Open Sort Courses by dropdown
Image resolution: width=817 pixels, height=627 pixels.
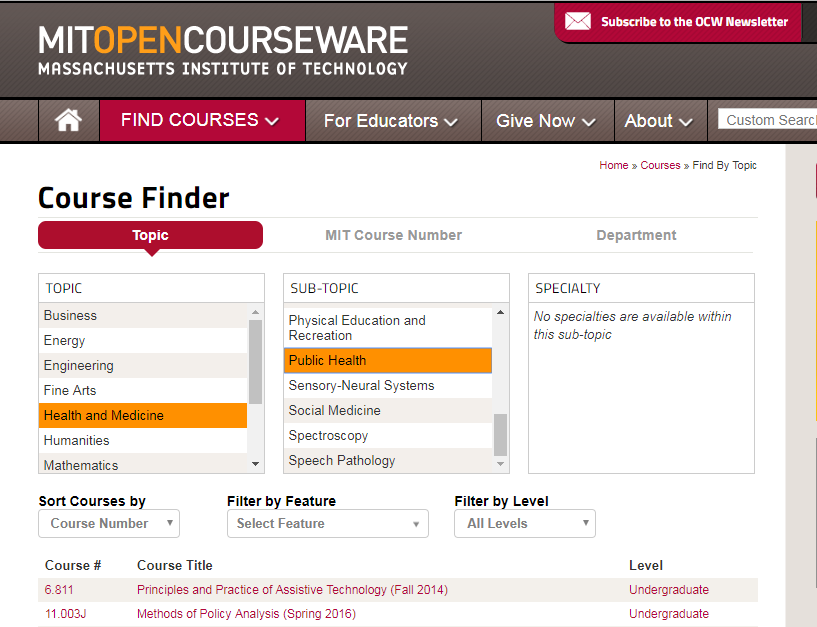coord(109,523)
